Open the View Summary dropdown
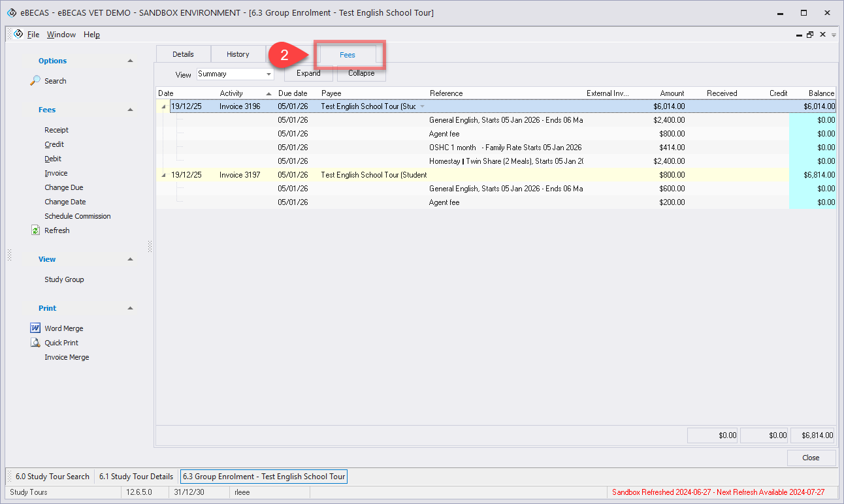The width and height of the screenshot is (844, 504). point(268,74)
